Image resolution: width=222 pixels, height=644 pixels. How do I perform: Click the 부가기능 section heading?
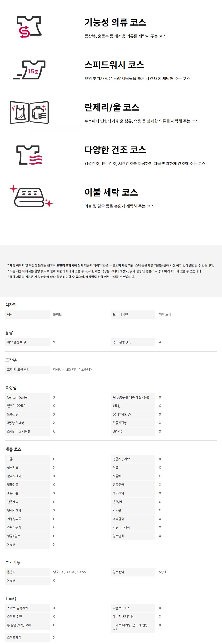tap(13, 562)
